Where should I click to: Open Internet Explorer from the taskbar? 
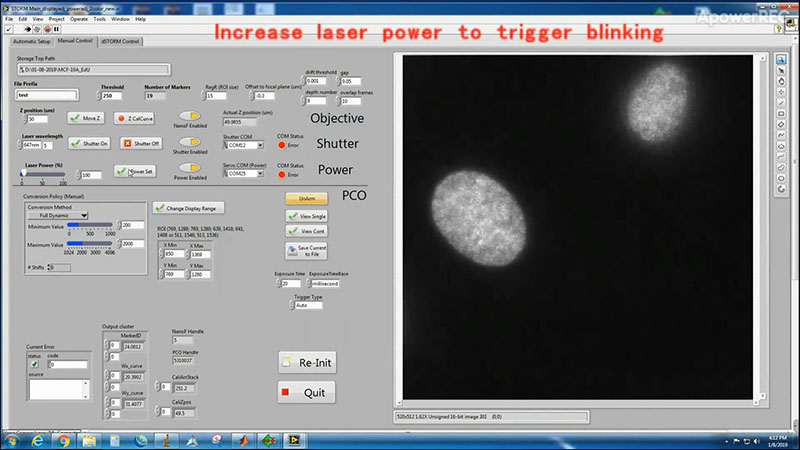coord(38,440)
